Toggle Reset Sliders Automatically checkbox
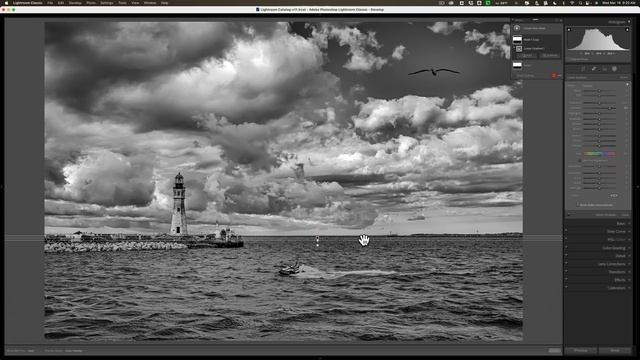640x360 pixels. point(578,205)
